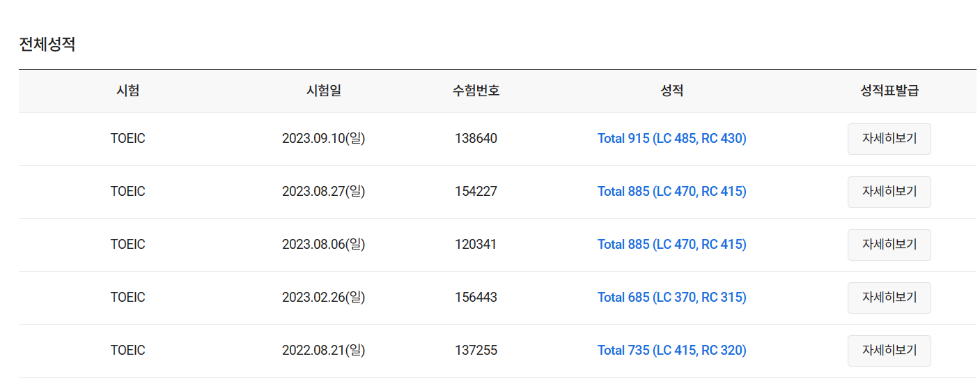Click the 성적표발급 column header
Viewport: 980px width, 391px height.
click(x=889, y=91)
